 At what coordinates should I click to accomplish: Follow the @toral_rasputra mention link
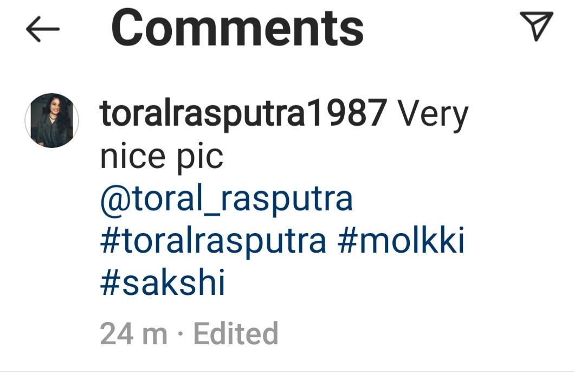pyautogui.click(x=227, y=199)
